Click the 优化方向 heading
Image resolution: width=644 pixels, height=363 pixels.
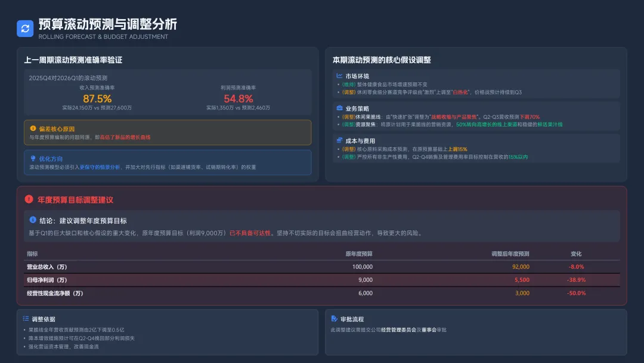click(51, 159)
